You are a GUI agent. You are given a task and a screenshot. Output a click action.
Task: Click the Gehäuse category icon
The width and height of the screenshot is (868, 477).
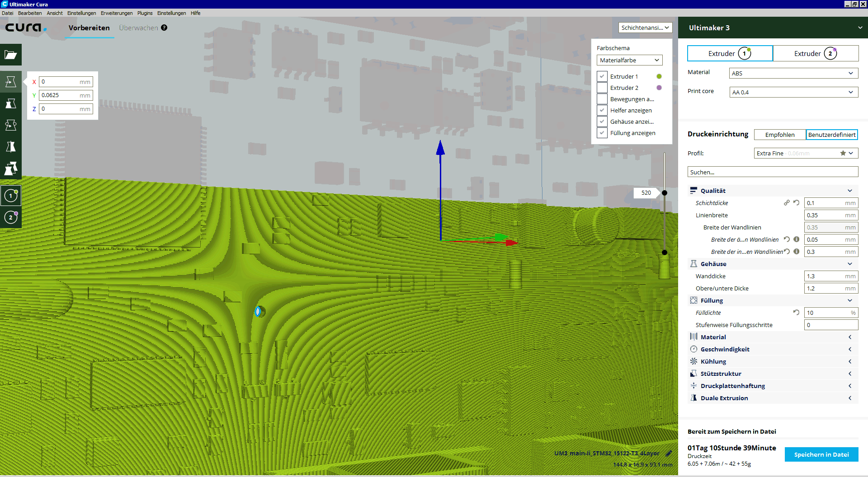point(693,264)
